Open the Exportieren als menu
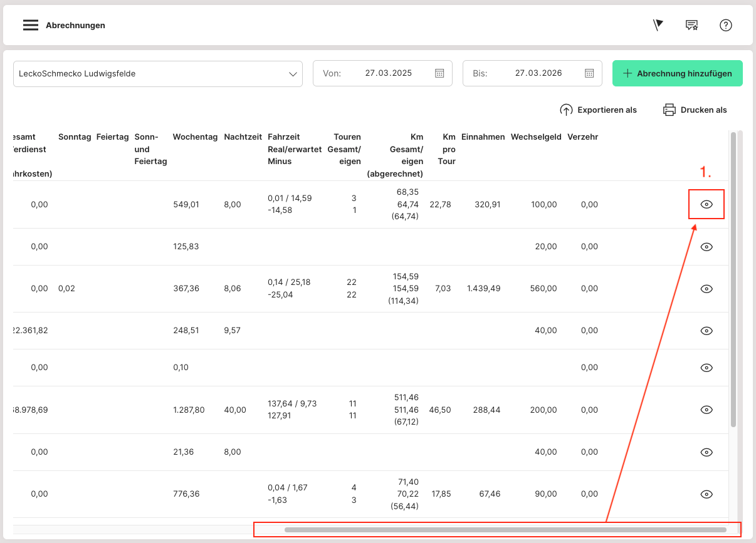Image resolution: width=756 pixels, height=543 pixels. click(x=606, y=110)
